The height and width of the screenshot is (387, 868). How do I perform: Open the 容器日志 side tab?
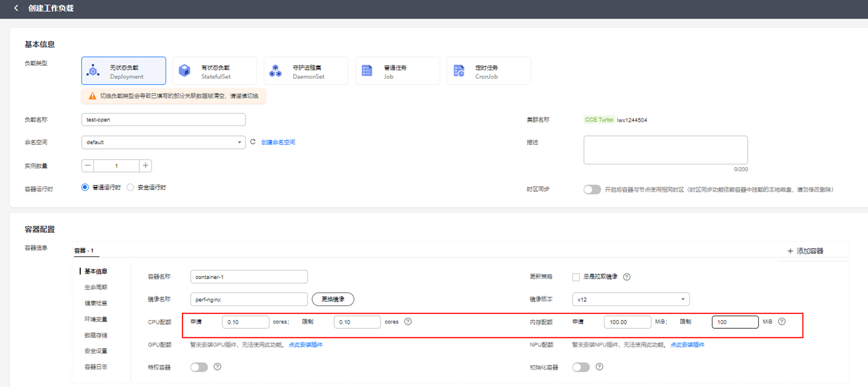tap(96, 367)
